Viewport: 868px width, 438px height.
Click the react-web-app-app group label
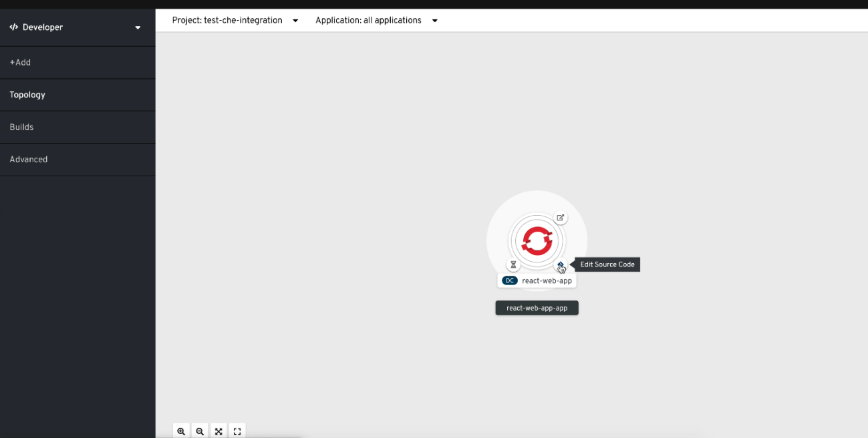tap(537, 308)
